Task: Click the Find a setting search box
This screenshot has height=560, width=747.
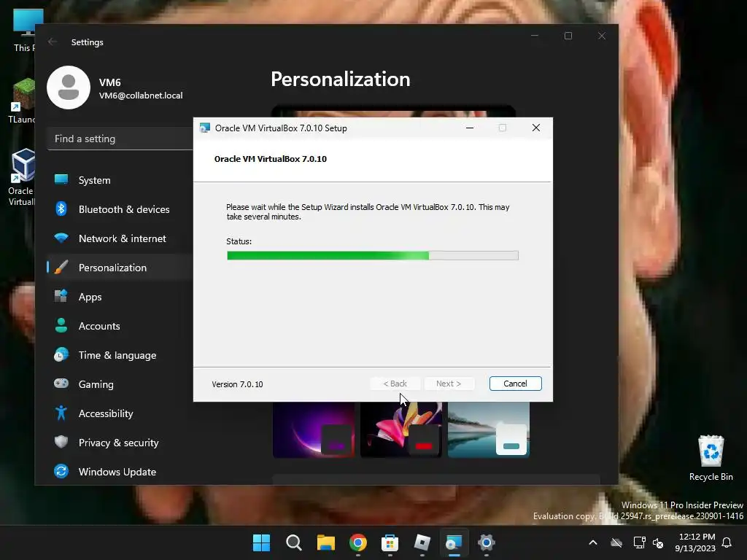Action: pyautogui.click(x=120, y=139)
